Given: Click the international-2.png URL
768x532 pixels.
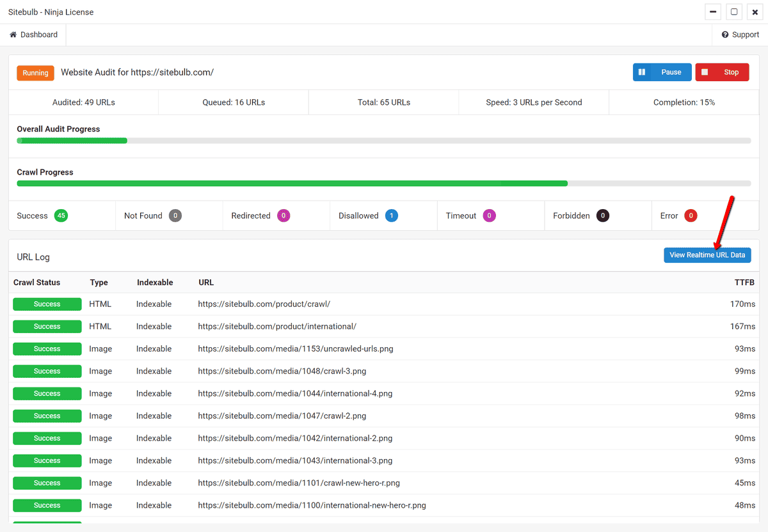Looking at the screenshot, I should coord(295,439).
